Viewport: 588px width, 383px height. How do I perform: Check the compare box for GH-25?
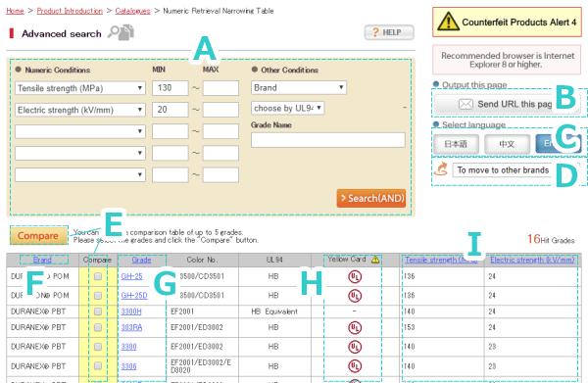pos(98,276)
